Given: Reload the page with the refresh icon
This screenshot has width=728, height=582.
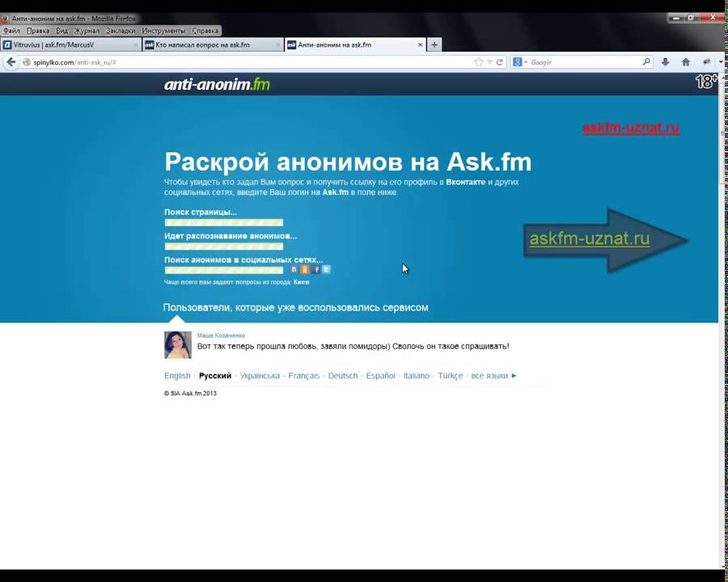Looking at the screenshot, I should pos(500,62).
